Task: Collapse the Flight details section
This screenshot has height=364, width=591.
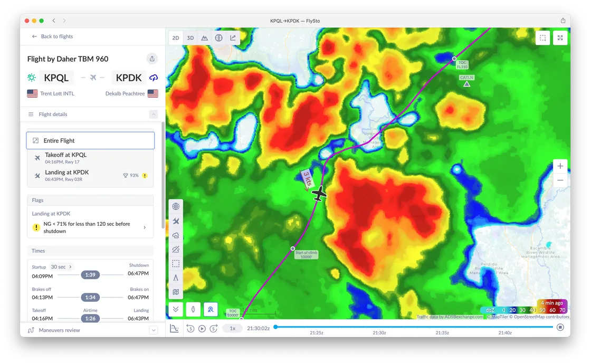Action: click(154, 114)
